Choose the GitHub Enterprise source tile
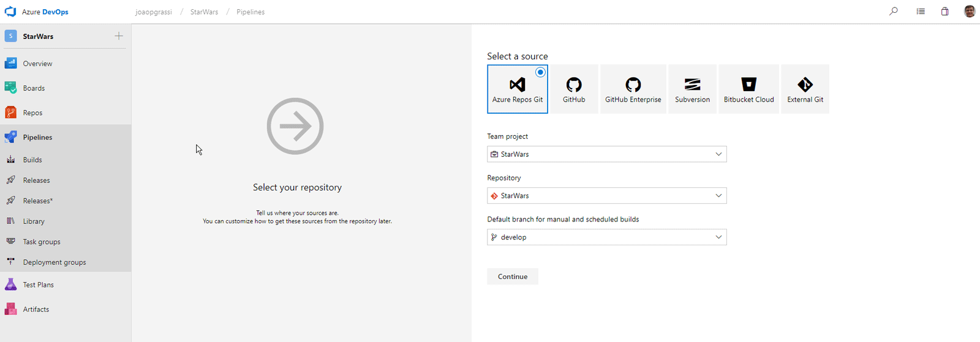Image resolution: width=980 pixels, height=342 pixels. tap(633, 89)
